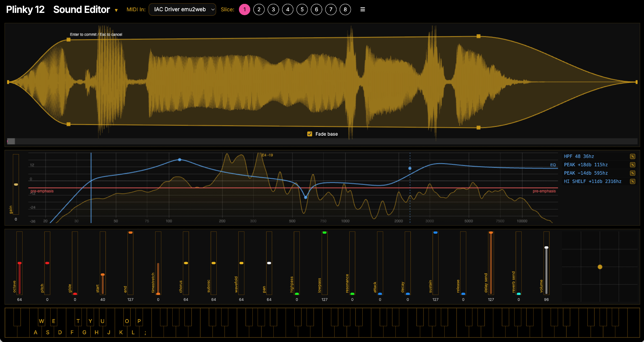Click the pencil icon for PEAK +18db 115hz
The image size is (644, 342).
point(632,165)
